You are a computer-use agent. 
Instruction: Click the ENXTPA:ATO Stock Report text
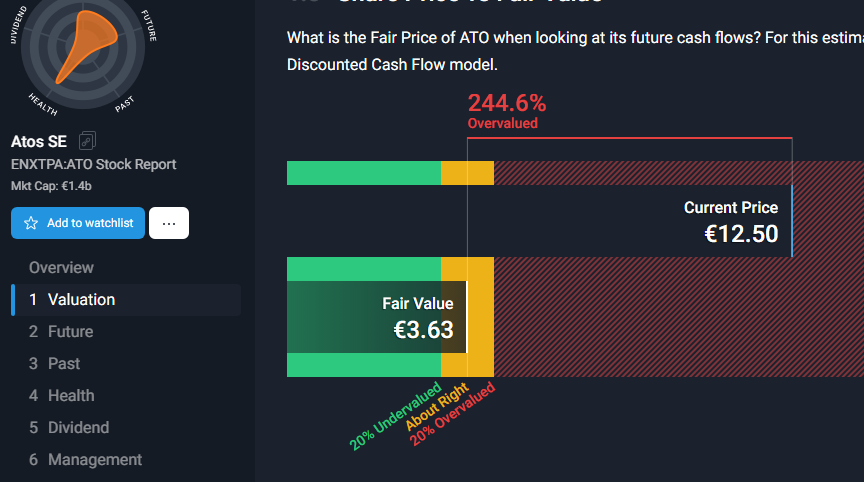point(94,164)
